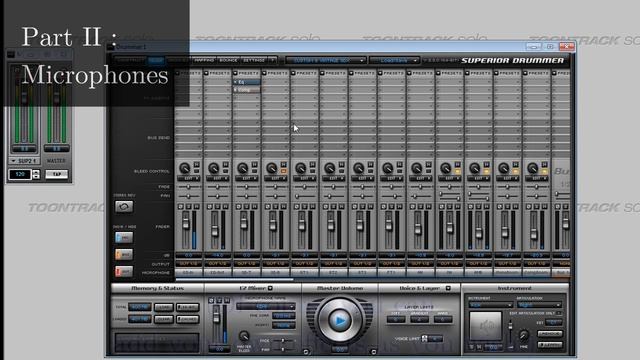Image resolution: width=640 pixels, height=360 pixels.
Task: Switch to the Mapping tab
Action: (x=204, y=60)
